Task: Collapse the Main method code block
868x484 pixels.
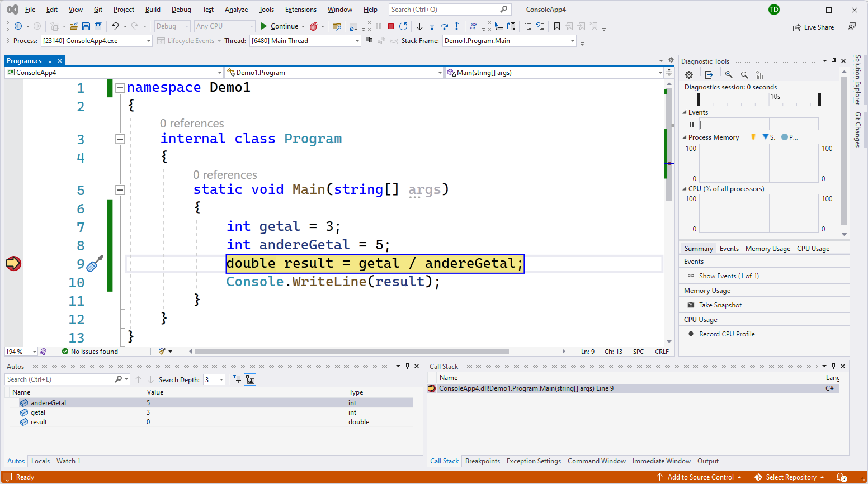Action: click(120, 190)
